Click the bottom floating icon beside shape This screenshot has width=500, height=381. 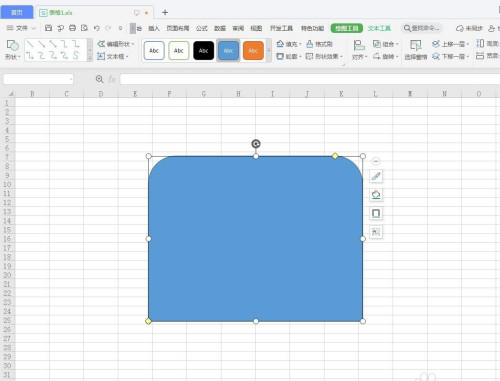pos(376,232)
